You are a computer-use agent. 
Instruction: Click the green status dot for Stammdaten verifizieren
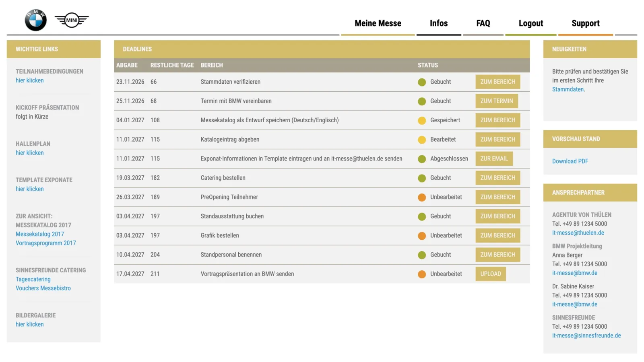click(422, 82)
